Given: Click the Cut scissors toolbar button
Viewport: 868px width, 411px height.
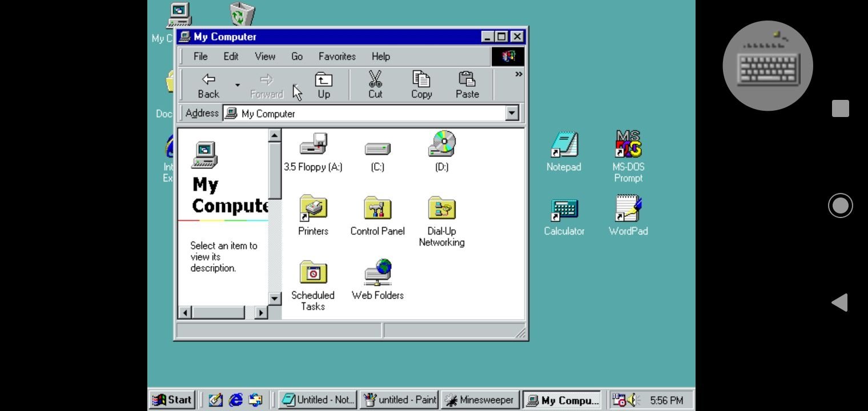Looking at the screenshot, I should click(x=375, y=86).
